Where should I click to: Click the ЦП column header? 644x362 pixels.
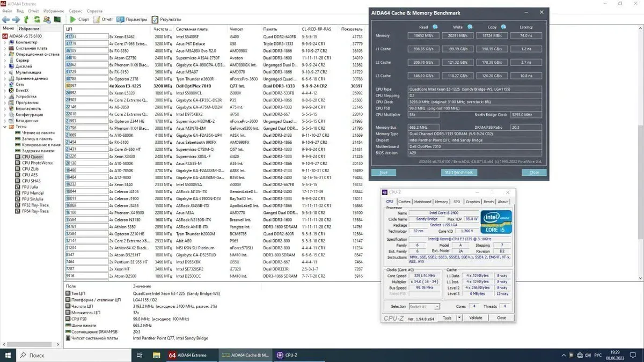(x=69, y=28)
